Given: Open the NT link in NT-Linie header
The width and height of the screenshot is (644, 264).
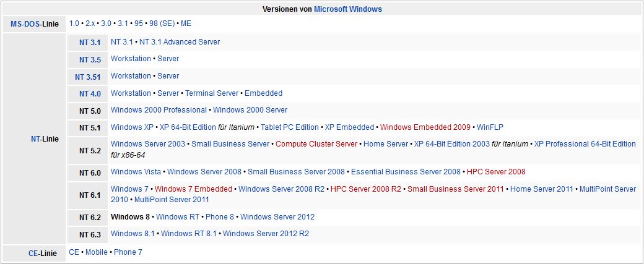Looking at the screenshot, I should [35, 139].
